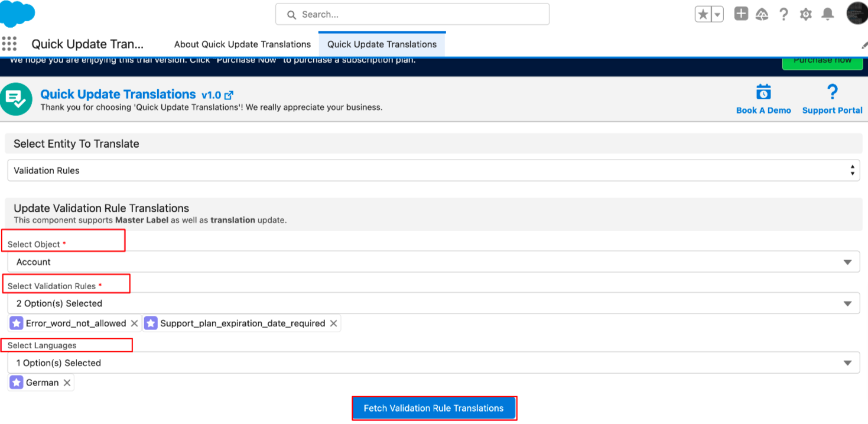Screen dimensions: 868x424
Task: Click the Support Portal question mark icon
Action: [x=832, y=92]
